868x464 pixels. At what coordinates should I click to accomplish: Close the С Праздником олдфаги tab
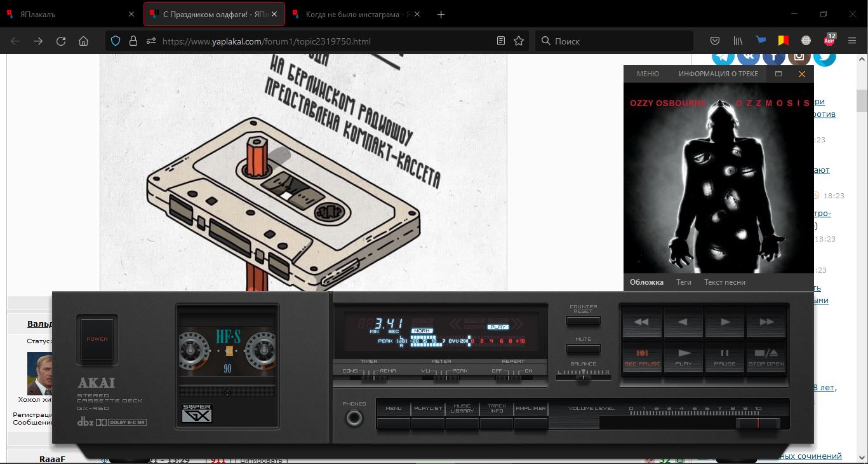tap(274, 14)
